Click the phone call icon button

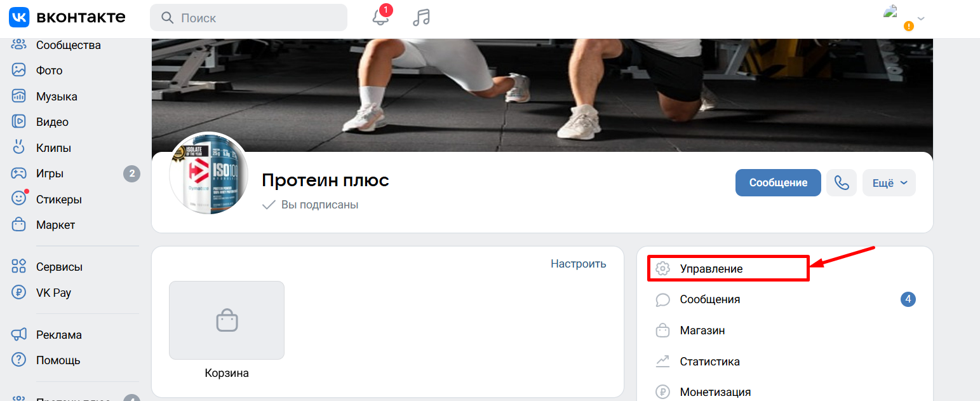tap(842, 183)
